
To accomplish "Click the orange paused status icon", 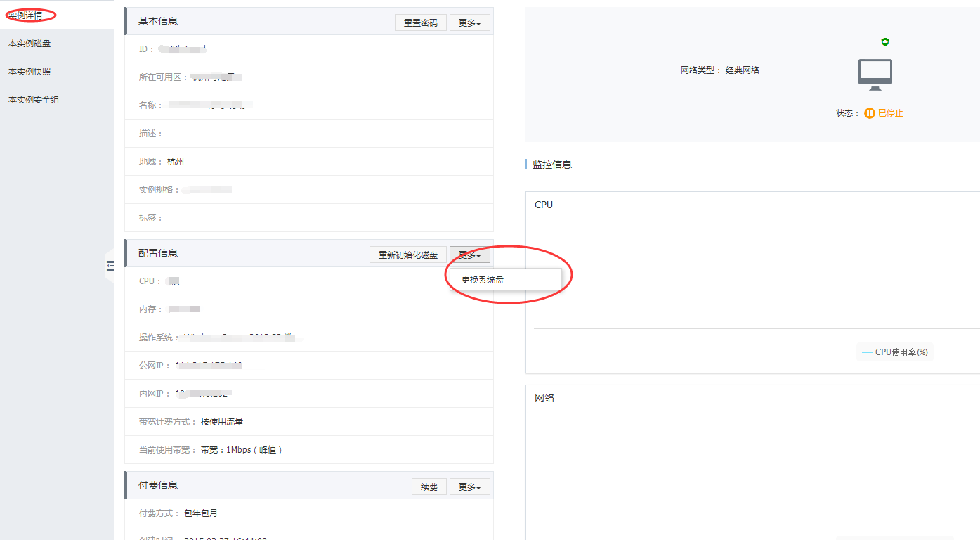I will point(870,113).
